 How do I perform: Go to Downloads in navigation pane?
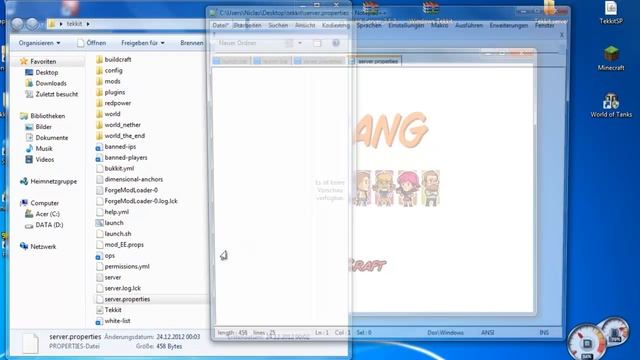(46, 83)
